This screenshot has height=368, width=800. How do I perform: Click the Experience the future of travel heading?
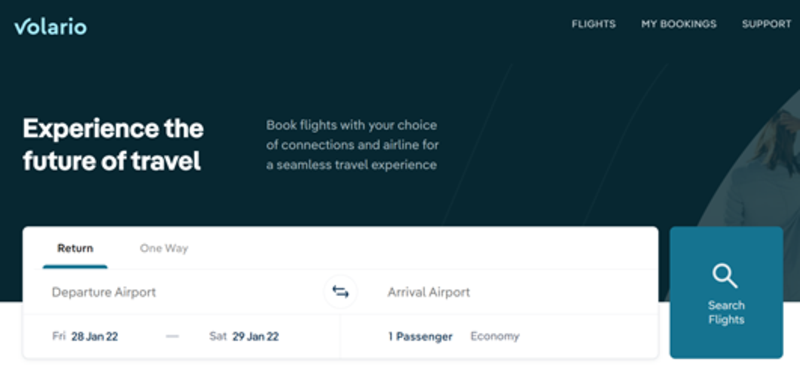113,145
